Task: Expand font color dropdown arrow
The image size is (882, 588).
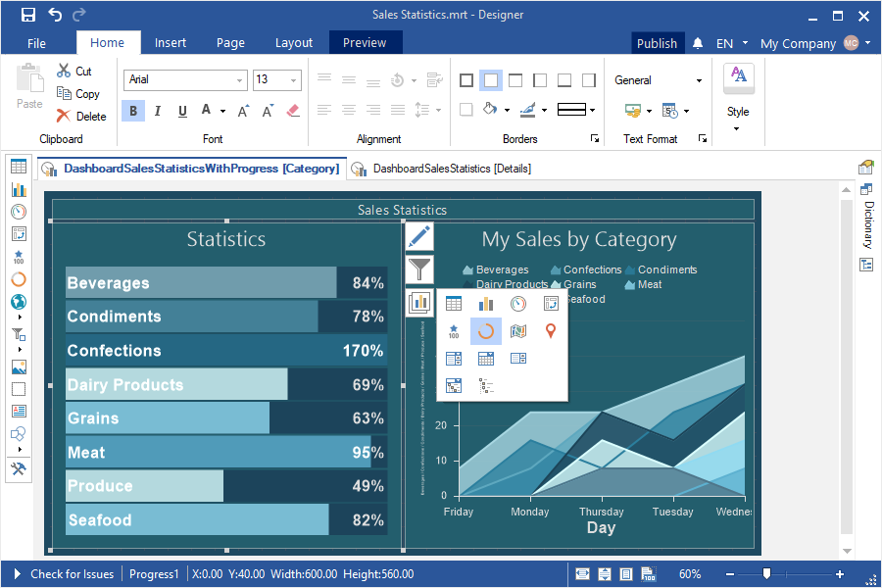Action: tap(222, 111)
